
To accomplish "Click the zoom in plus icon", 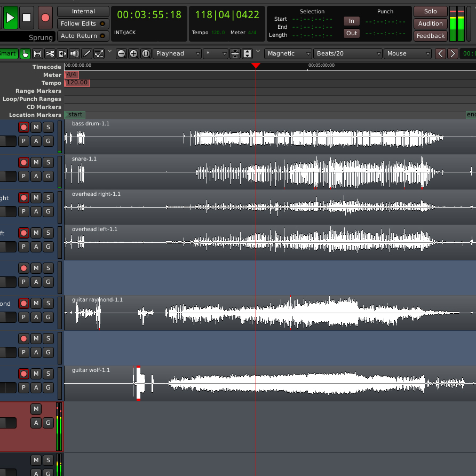I will pos(133,53).
